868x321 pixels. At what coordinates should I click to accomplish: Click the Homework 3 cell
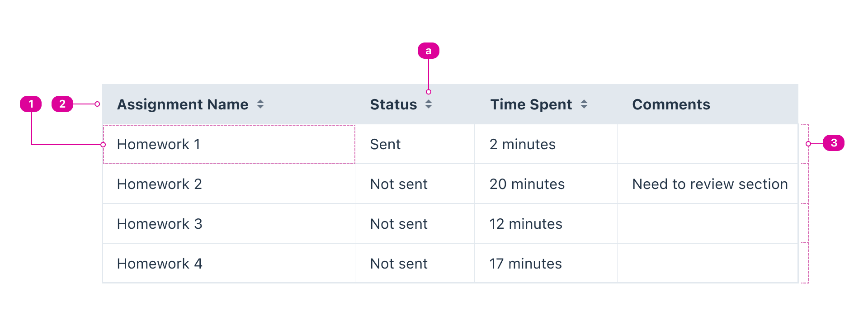coord(159,224)
